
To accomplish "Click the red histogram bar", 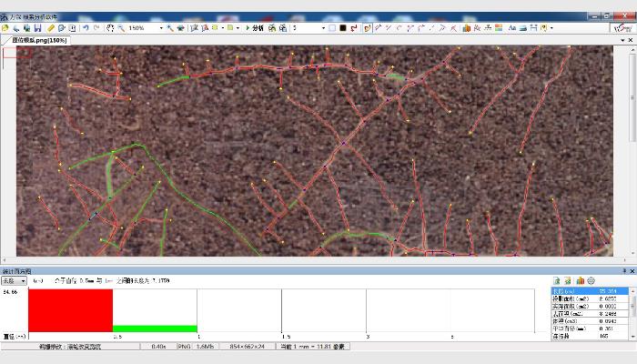I will [70, 311].
